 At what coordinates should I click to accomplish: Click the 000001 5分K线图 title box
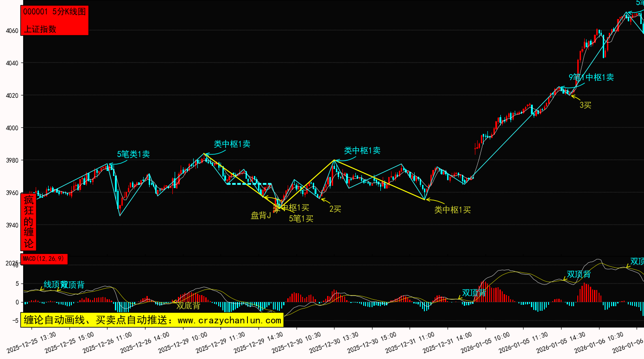(54, 12)
